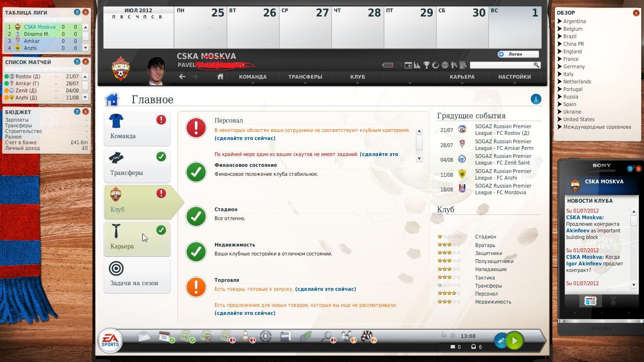
Task: Open the floppy disk save icon
Action: click(x=286, y=336)
